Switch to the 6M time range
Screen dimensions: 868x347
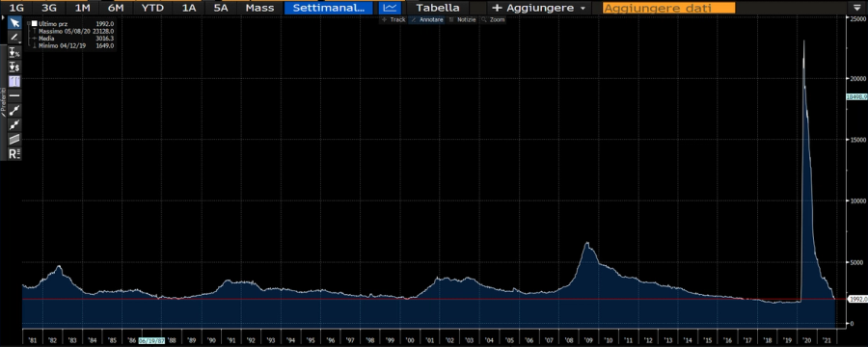click(x=116, y=8)
